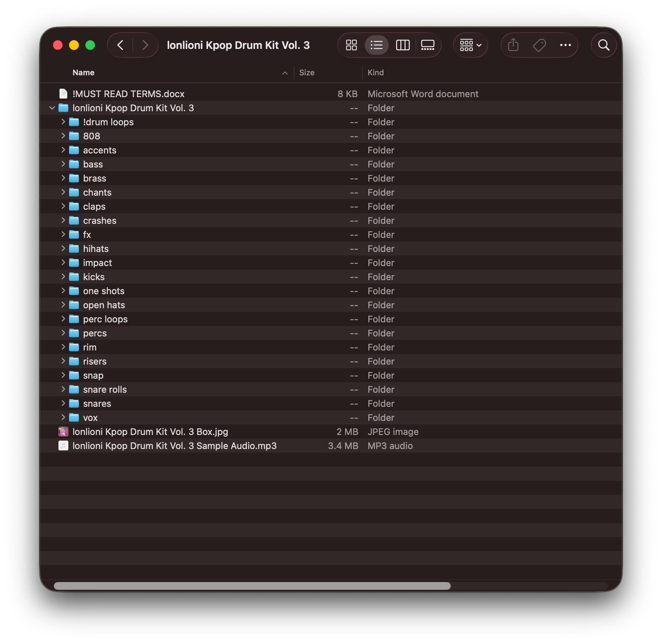Collapse the Ionlioni Kpop Drum Kit Vol. 3 folder
Image resolution: width=662 pixels, height=644 pixels.
(x=52, y=108)
